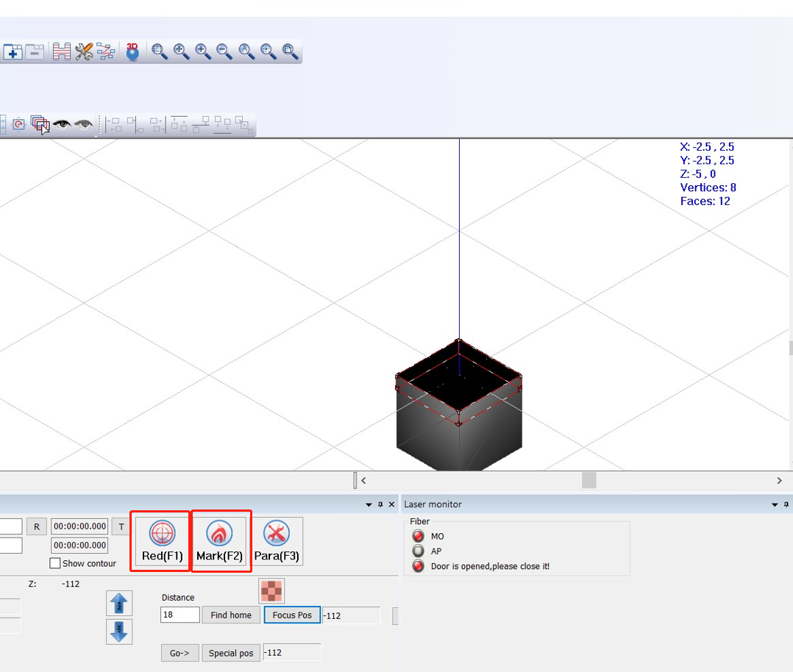Click the gray eye hide icon
This screenshot has height=672, width=793.
tap(84, 124)
